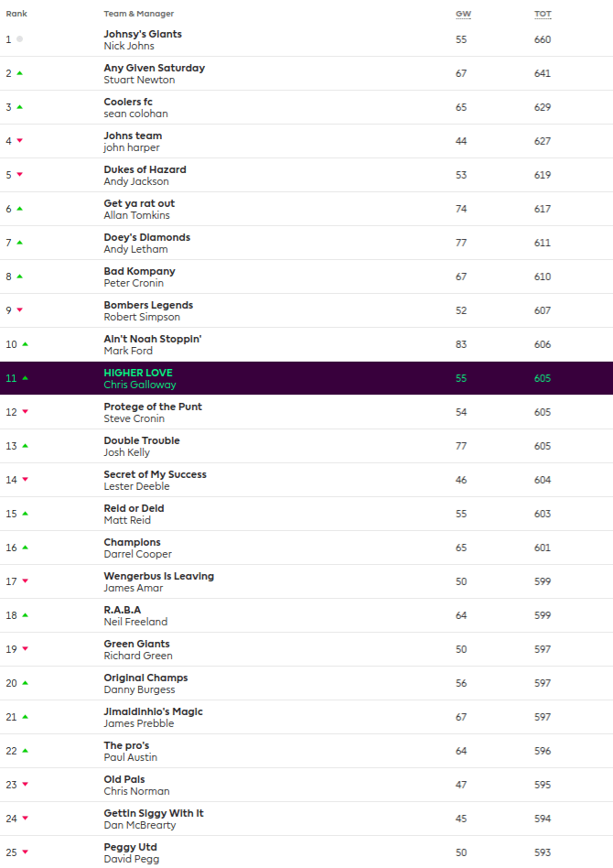Open Jimaldinhio's Magic team link
Screen dimensions: 613x868
153,711
